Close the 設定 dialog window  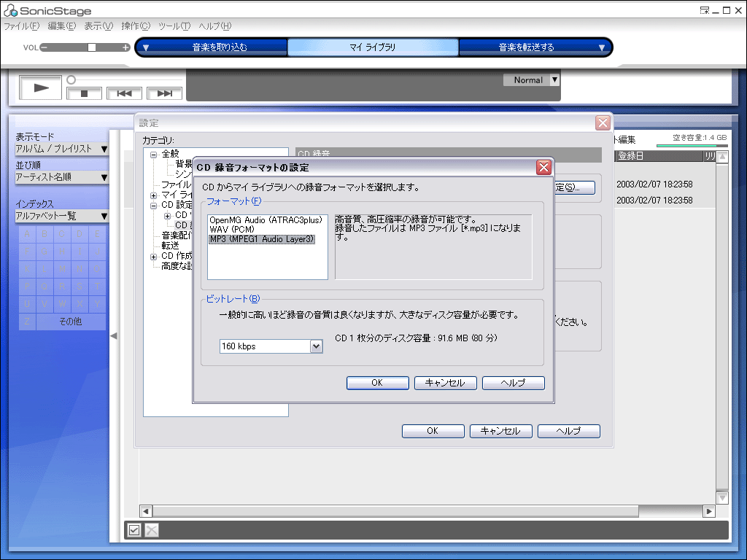click(x=603, y=122)
